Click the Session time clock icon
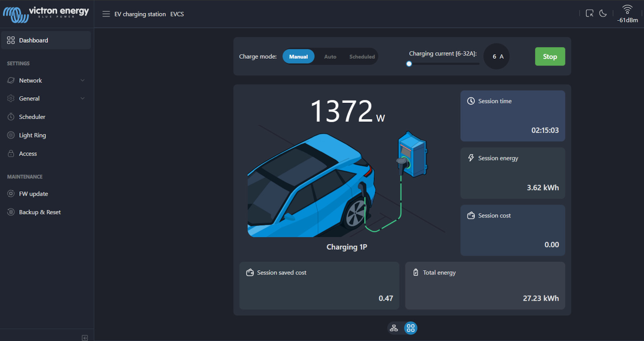The image size is (644, 341). pyautogui.click(x=471, y=101)
